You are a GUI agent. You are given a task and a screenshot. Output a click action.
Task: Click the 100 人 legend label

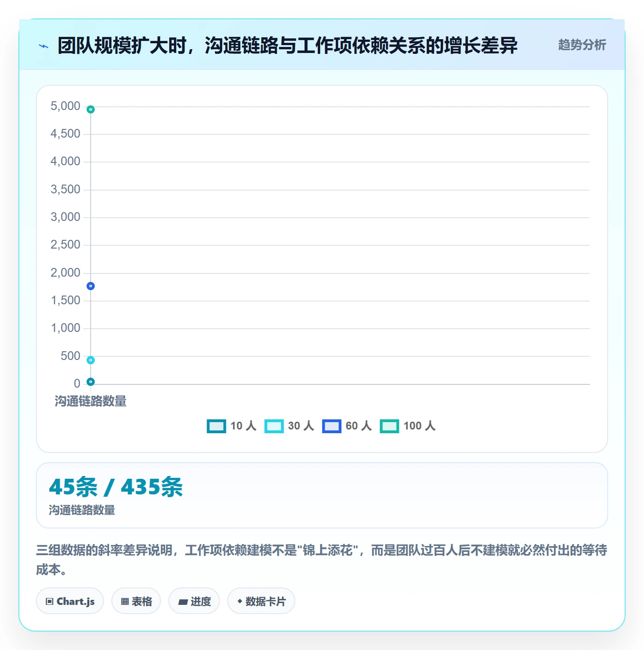tap(420, 426)
